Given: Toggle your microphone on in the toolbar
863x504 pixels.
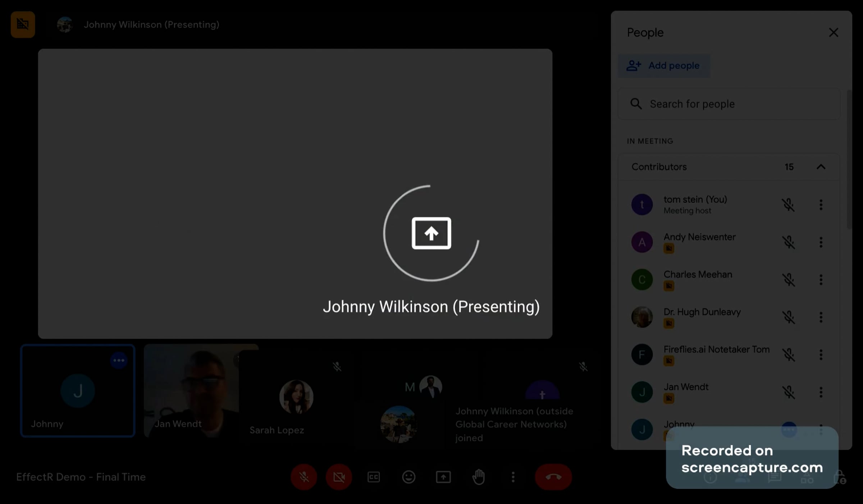Looking at the screenshot, I should [304, 477].
